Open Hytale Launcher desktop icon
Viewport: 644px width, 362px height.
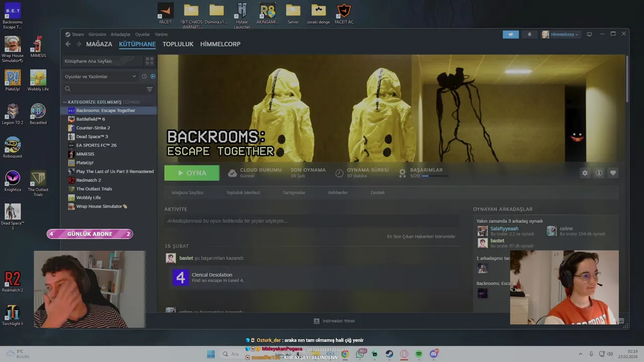(242, 16)
